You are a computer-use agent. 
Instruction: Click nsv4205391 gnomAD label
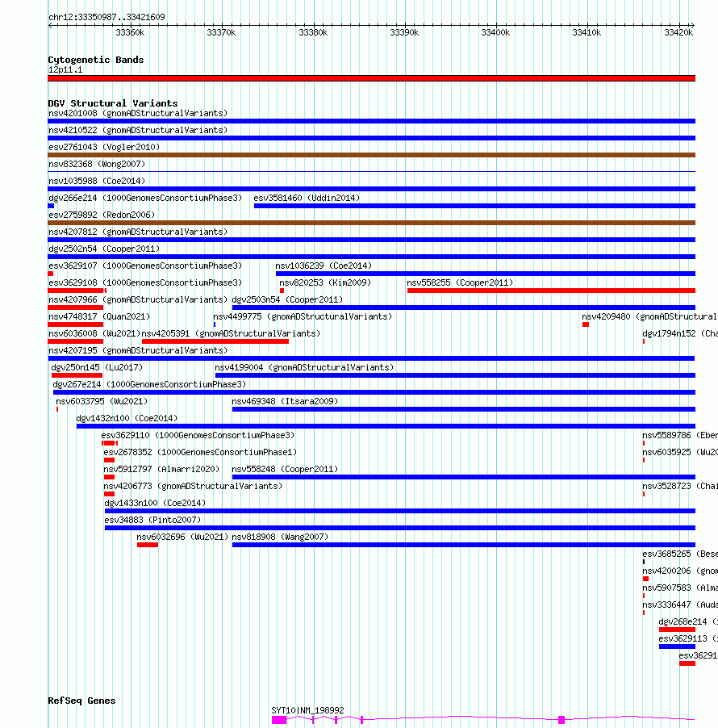pos(231,333)
